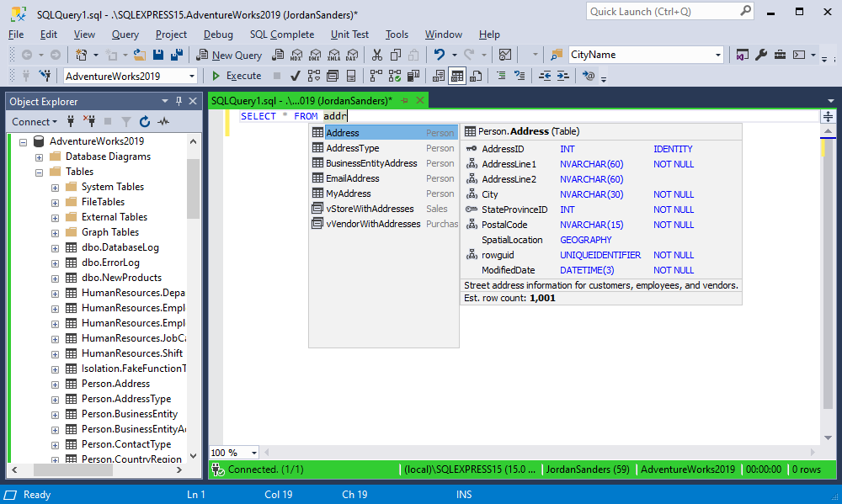842x504 pixels.
Task: Toggle auto hide pin on Object Explorer
Action: pos(179,101)
